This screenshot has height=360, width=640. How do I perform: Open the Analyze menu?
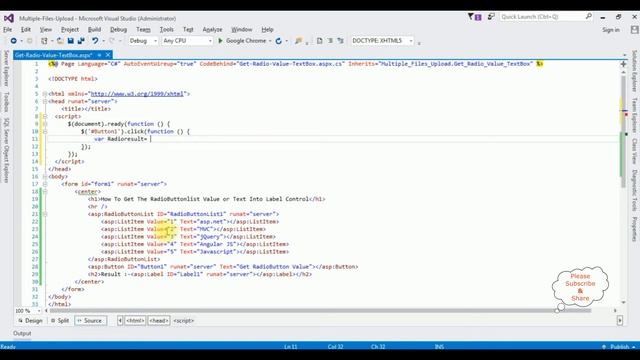point(212,30)
